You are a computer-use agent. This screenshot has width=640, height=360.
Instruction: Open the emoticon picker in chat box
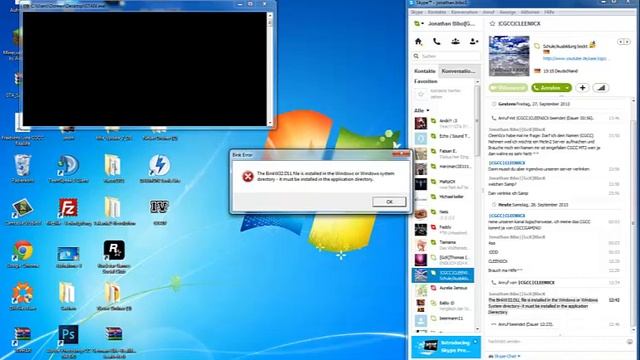(630, 342)
